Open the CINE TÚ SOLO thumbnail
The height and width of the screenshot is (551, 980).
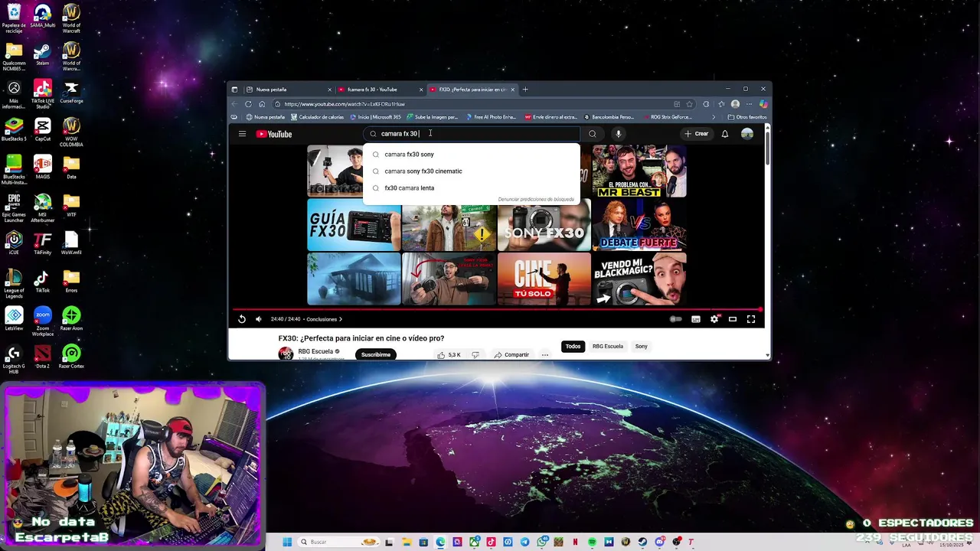tap(544, 279)
